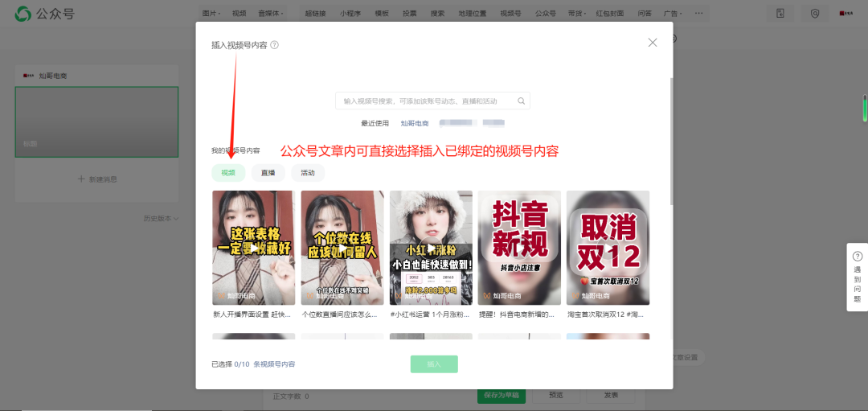
Task: Click 投票 in the editor toolbar
Action: coord(410,14)
